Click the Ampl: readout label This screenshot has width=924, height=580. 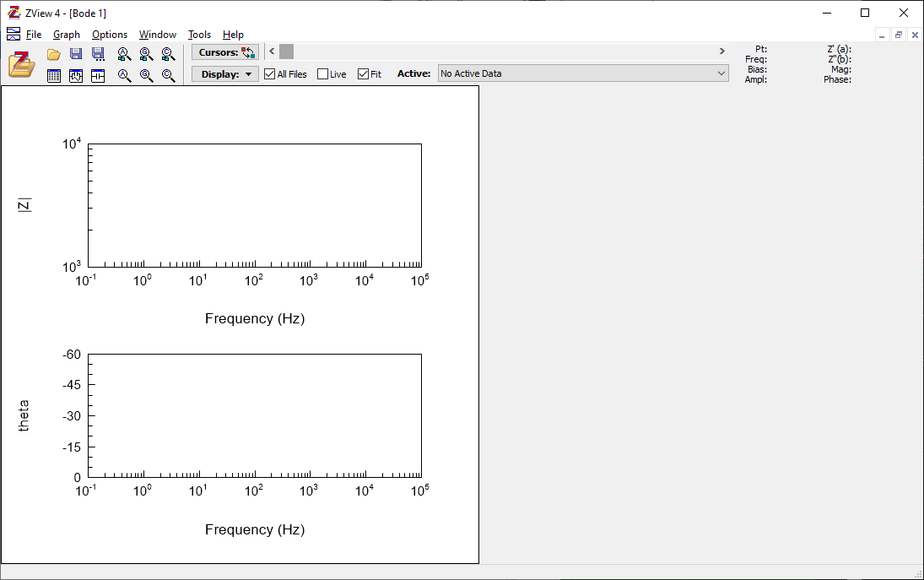(x=756, y=79)
